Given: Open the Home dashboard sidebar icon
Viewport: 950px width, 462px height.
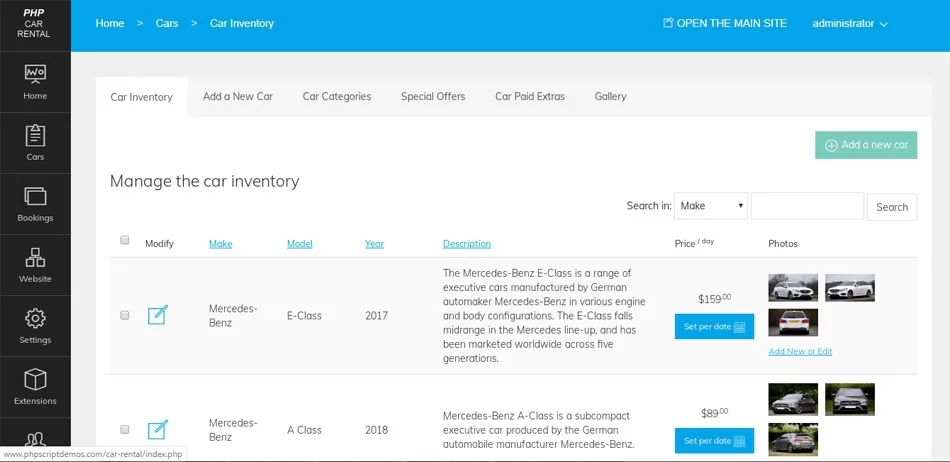Looking at the screenshot, I should pos(35,82).
